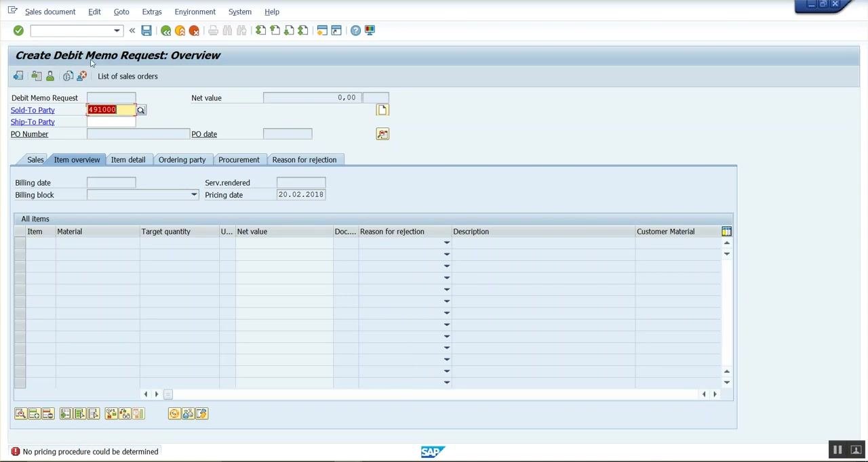The image size is (868, 462).
Task: Click the document with clock icon
Action: [68, 76]
